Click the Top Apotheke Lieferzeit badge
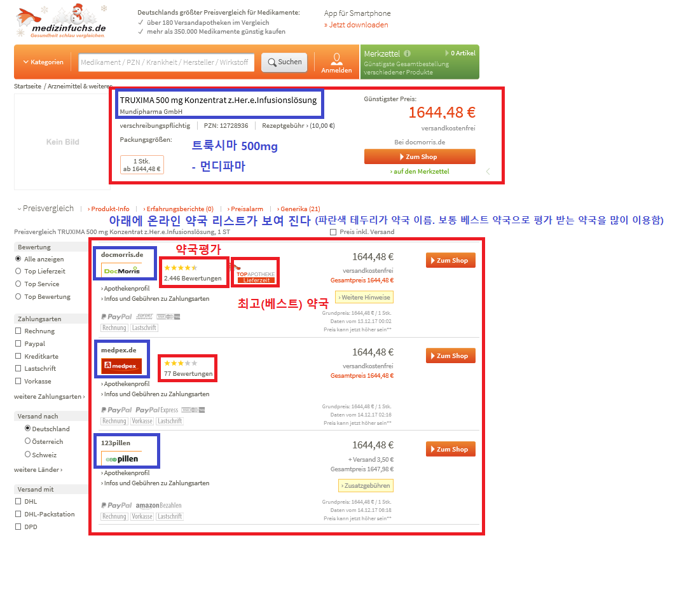 256,274
